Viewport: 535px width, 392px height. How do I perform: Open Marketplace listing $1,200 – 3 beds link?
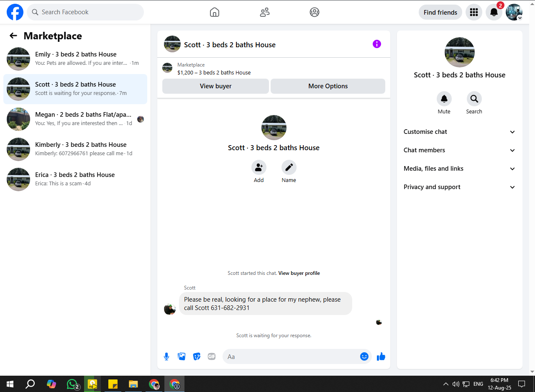(x=214, y=73)
